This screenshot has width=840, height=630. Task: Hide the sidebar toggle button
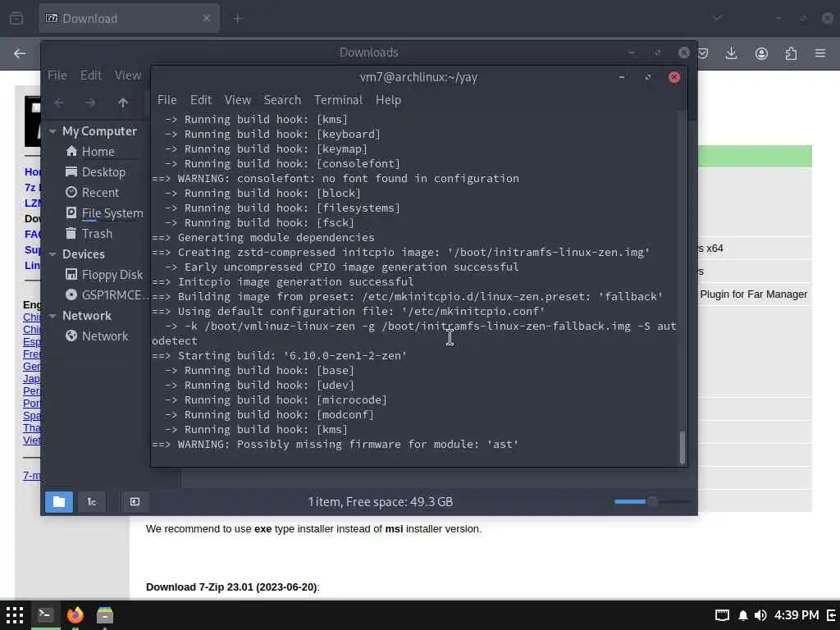[135, 502]
